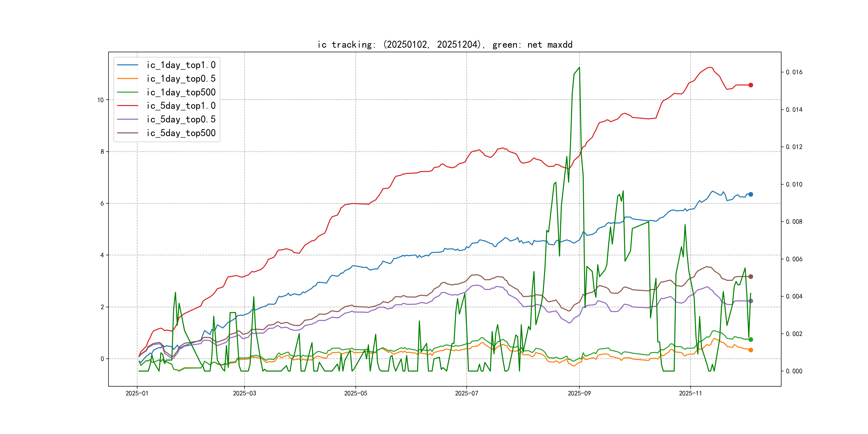The width and height of the screenshot is (868, 434).
Task: Click the 2025-05 x-axis tick label
Action: click(356, 393)
